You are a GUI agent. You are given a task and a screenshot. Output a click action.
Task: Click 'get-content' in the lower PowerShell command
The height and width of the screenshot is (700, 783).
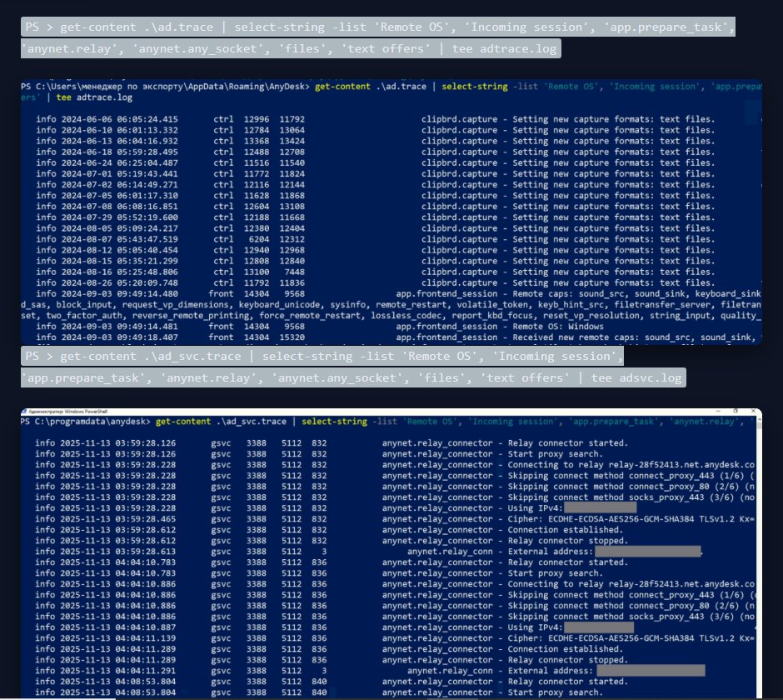182,422
